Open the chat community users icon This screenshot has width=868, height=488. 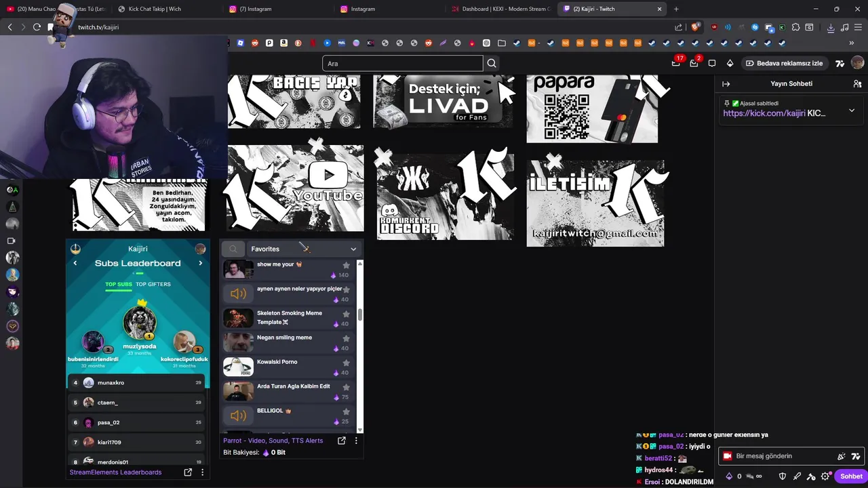[x=857, y=84]
